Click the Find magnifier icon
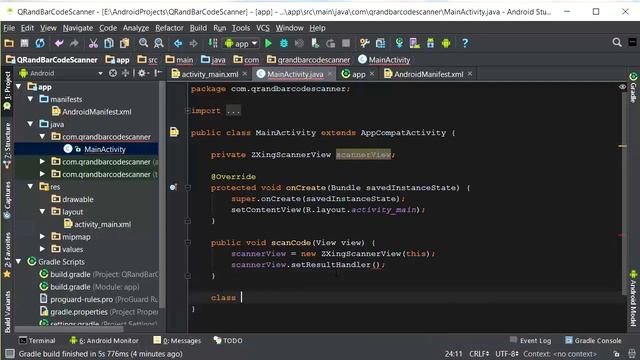Image resolution: width=640 pixels, height=360 pixels. 143,43
